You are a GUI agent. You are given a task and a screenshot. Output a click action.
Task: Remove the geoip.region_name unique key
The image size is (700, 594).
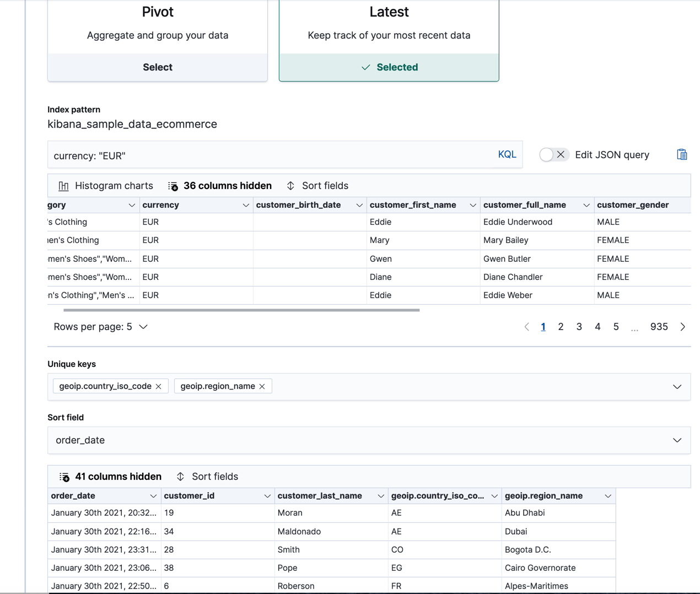(x=262, y=386)
